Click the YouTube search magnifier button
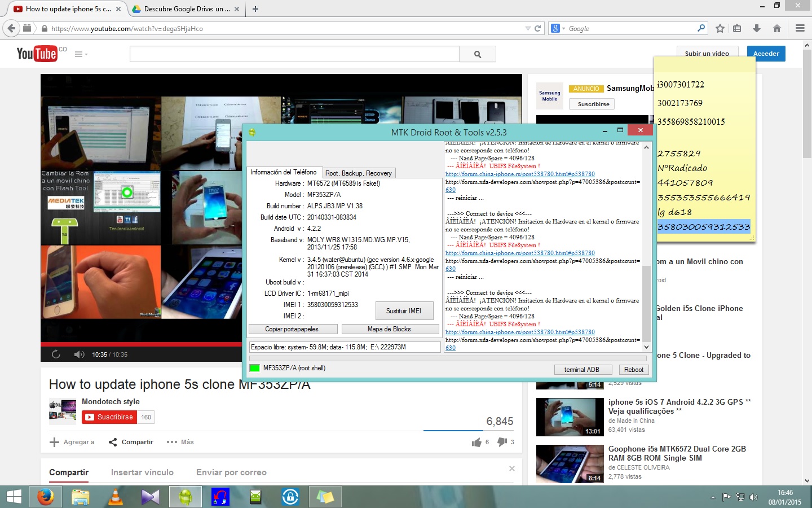This screenshot has height=508, width=812. 478,54
